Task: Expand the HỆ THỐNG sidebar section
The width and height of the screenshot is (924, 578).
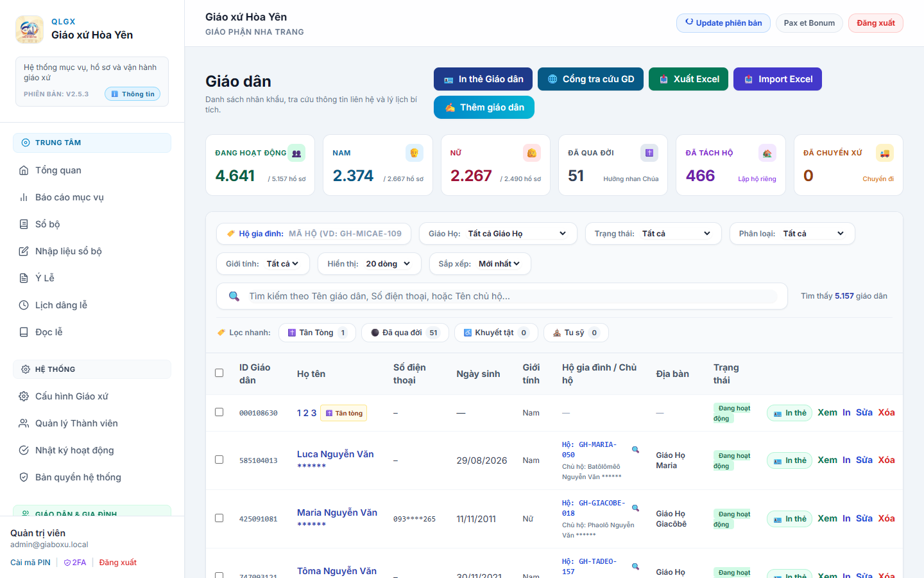Action: point(92,369)
